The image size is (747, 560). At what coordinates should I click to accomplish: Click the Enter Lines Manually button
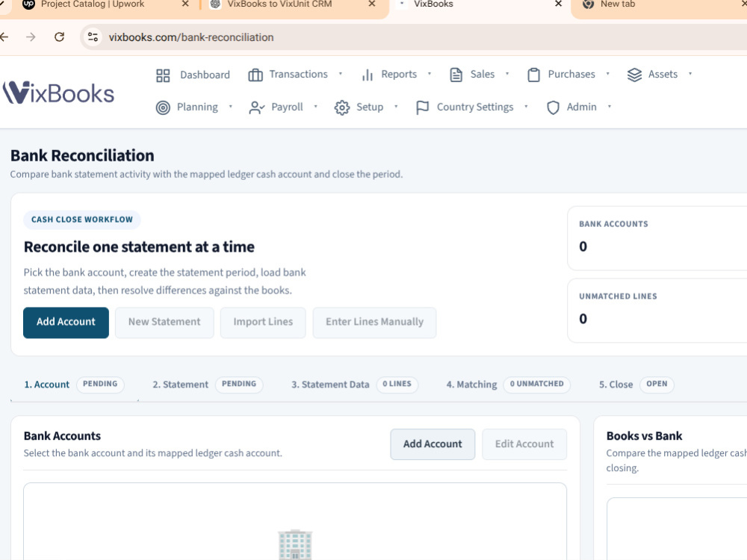374,323
